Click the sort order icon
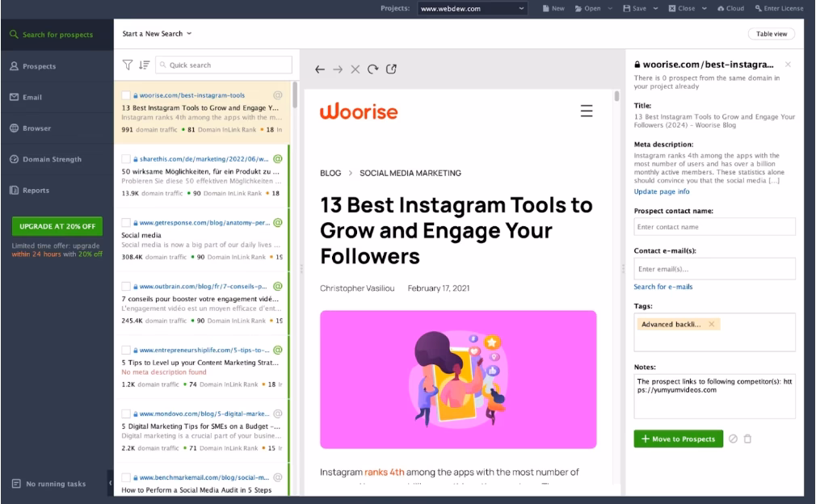 (x=144, y=65)
